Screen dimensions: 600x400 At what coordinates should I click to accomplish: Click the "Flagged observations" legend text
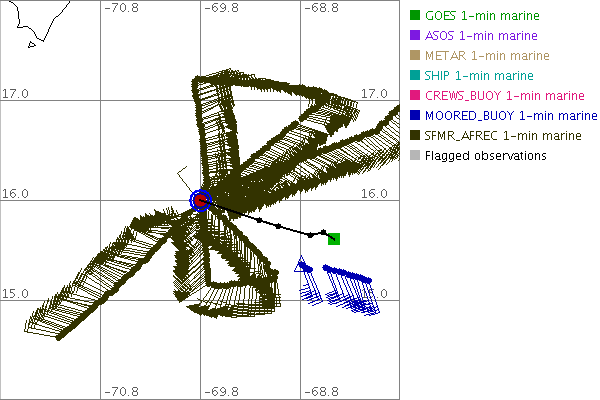pyautogui.click(x=485, y=156)
